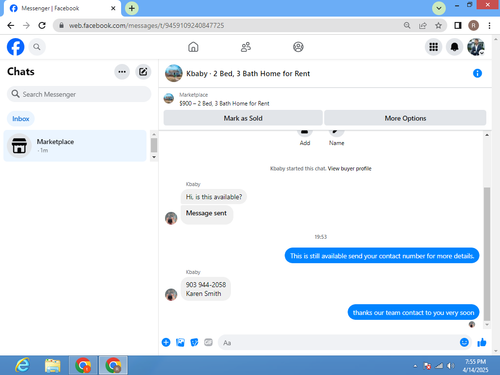The height and width of the screenshot is (375, 500).
Task: Close the Messenger | Facebook tab
Action: point(113,8)
